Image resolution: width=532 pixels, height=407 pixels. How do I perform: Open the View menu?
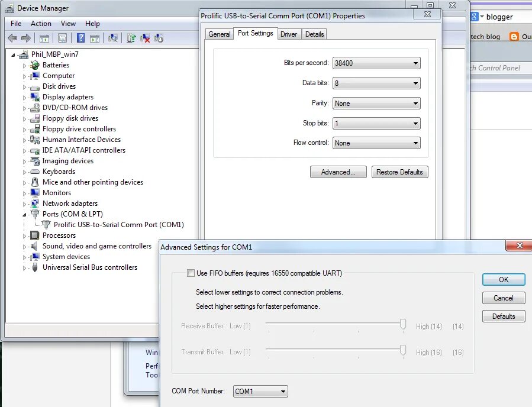68,24
